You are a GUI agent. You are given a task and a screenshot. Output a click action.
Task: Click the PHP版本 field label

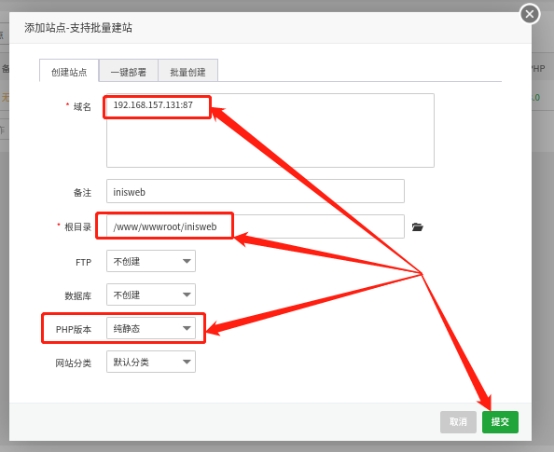(73, 329)
